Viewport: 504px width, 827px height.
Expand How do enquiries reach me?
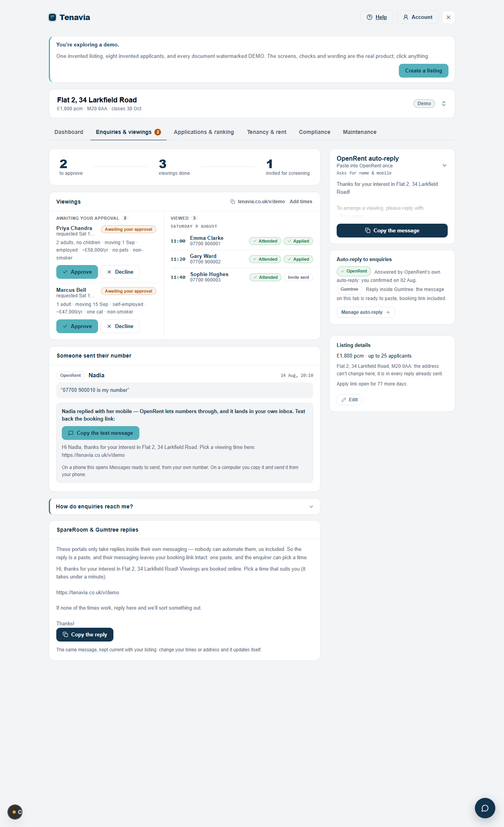click(185, 506)
